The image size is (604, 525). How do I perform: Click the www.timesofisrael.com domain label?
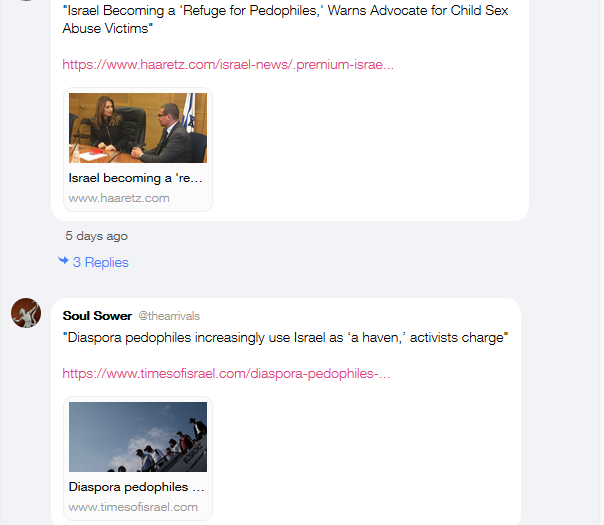point(133,507)
